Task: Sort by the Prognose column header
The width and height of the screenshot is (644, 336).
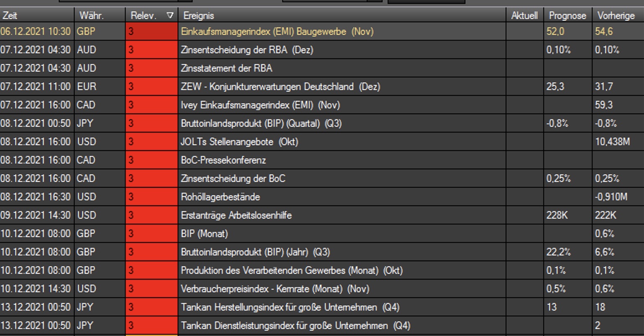Action: coord(567,15)
